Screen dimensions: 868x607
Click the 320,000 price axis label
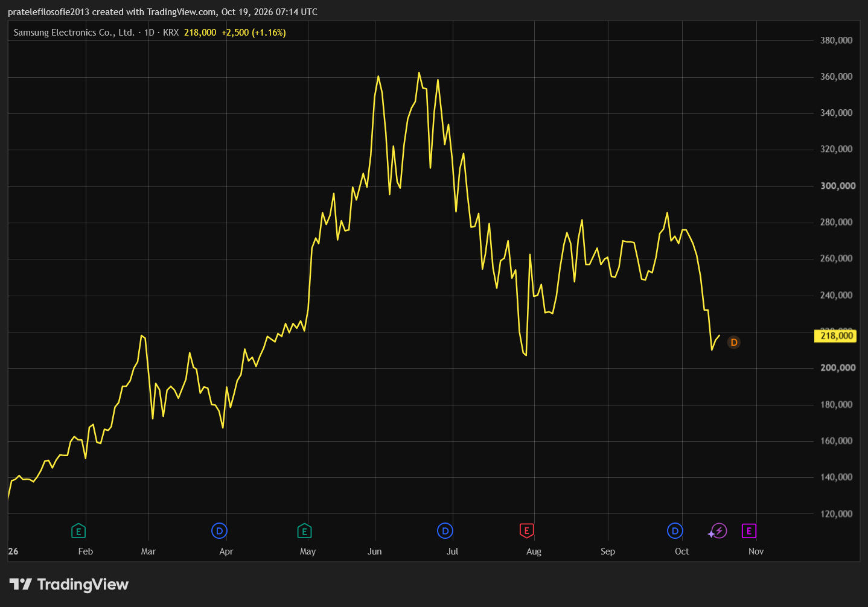(x=836, y=149)
